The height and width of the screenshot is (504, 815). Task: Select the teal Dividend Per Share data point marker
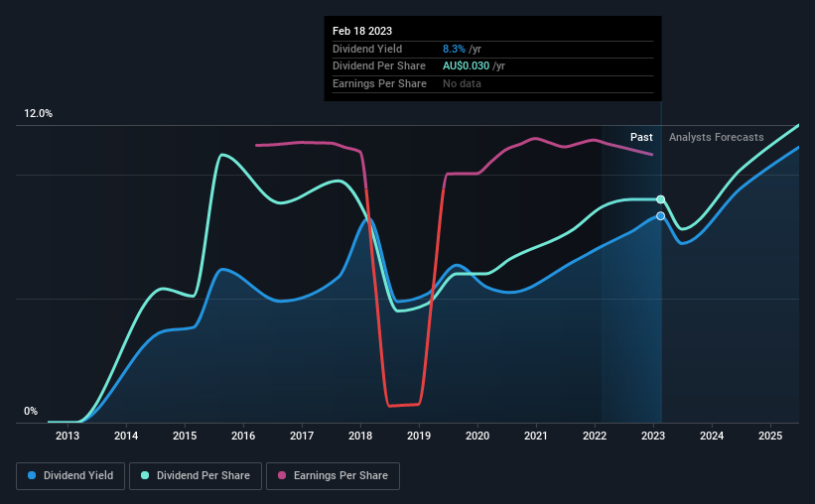[660, 199]
